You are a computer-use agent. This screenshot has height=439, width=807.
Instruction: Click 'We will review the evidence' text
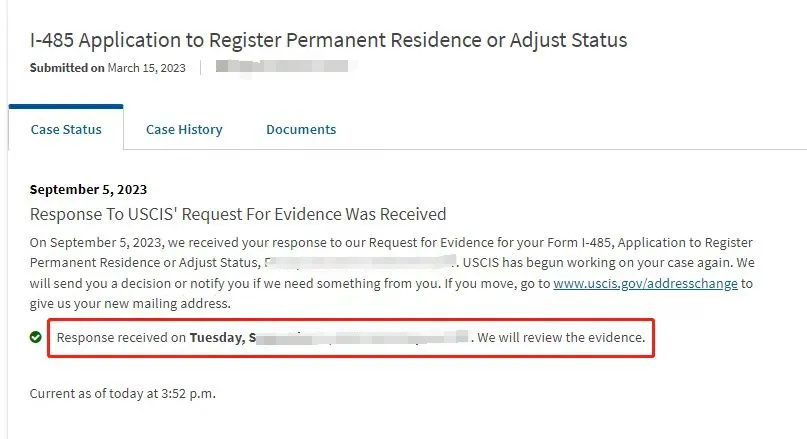[561, 338]
